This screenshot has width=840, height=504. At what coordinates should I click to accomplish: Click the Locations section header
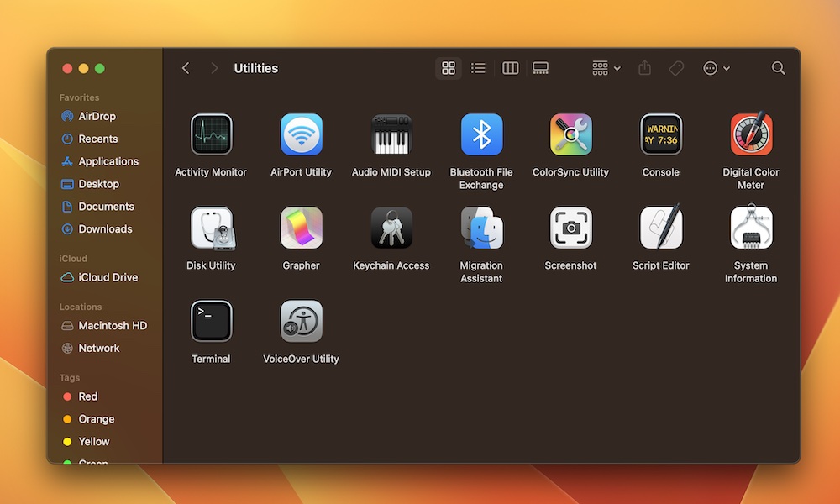pyautogui.click(x=81, y=307)
